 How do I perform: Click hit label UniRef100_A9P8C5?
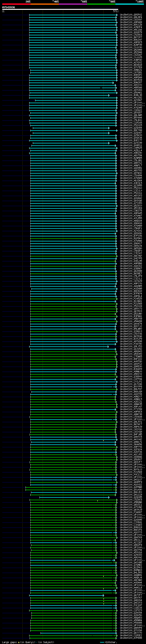click(x=131, y=42)
